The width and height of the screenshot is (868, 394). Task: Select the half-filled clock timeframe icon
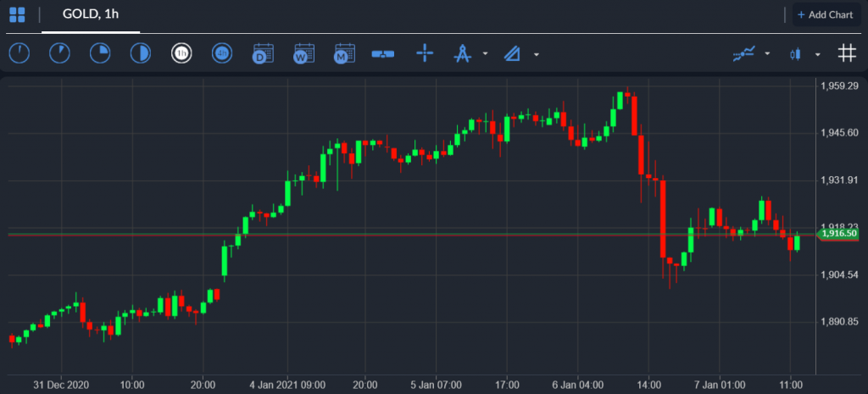coord(141,53)
